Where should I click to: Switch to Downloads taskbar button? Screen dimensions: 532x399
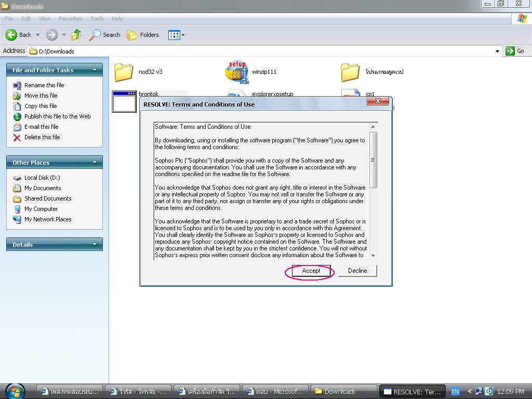click(x=344, y=392)
